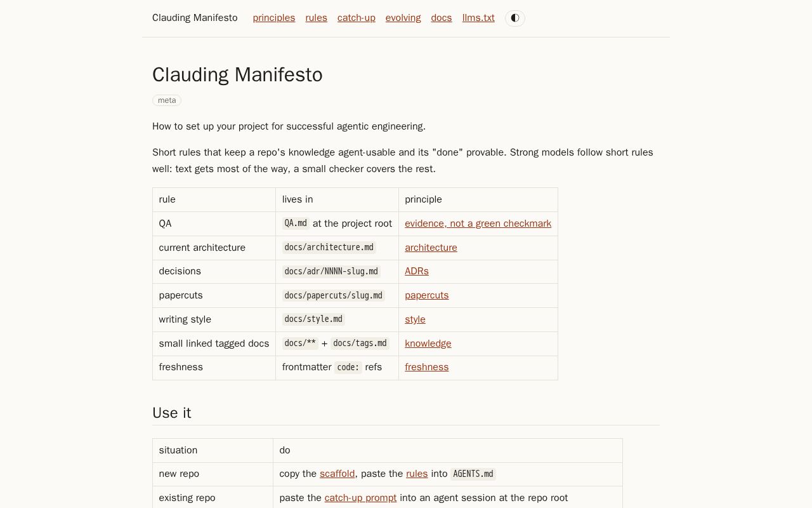Viewport: 812px width, 508px height.
Task: Open the architecture principle link
Action: [431, 248]
